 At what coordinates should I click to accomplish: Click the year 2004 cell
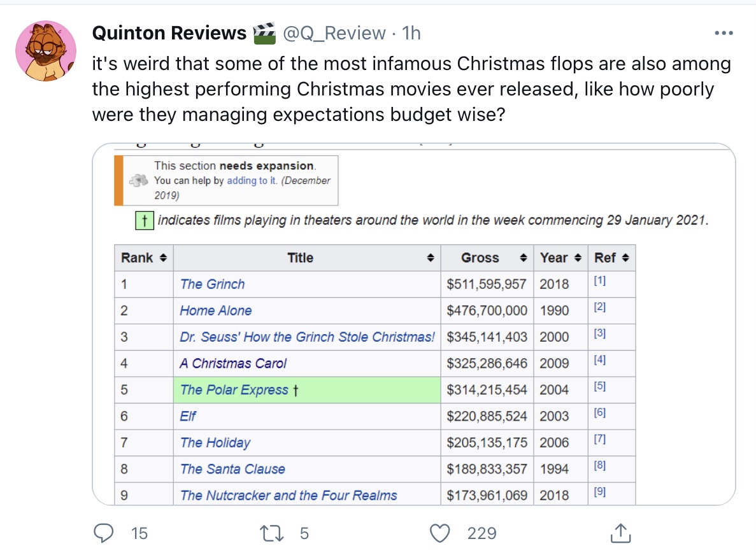(560, 389)
